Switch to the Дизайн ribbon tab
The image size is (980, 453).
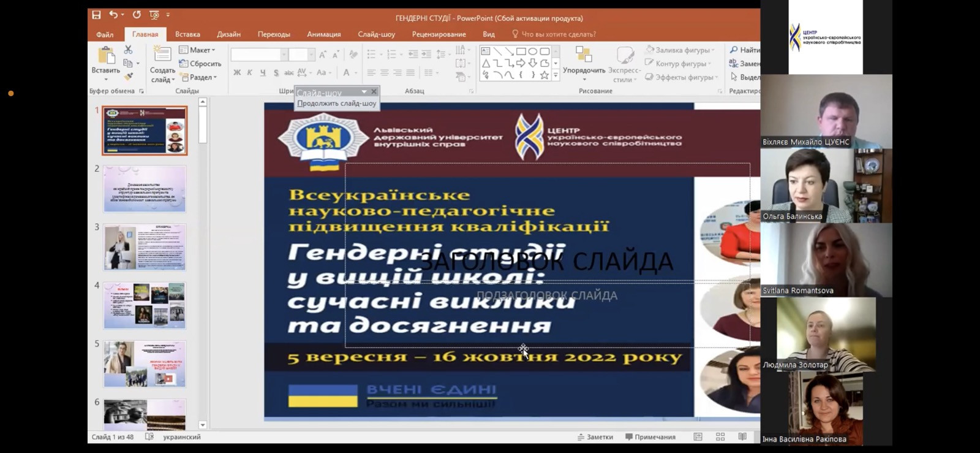point(228,34)
